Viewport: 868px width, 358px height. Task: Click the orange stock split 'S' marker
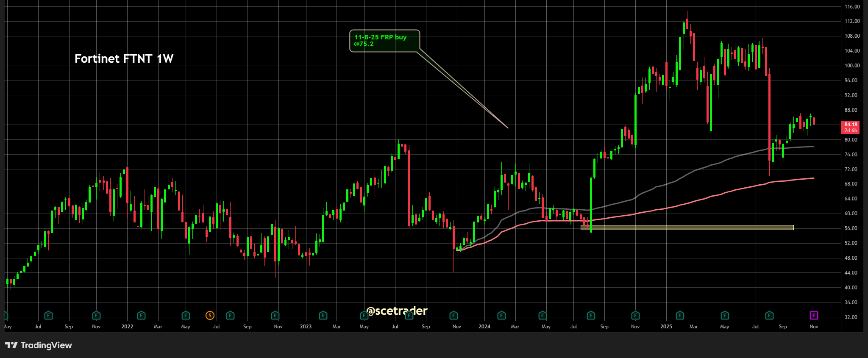click(210, 315)
